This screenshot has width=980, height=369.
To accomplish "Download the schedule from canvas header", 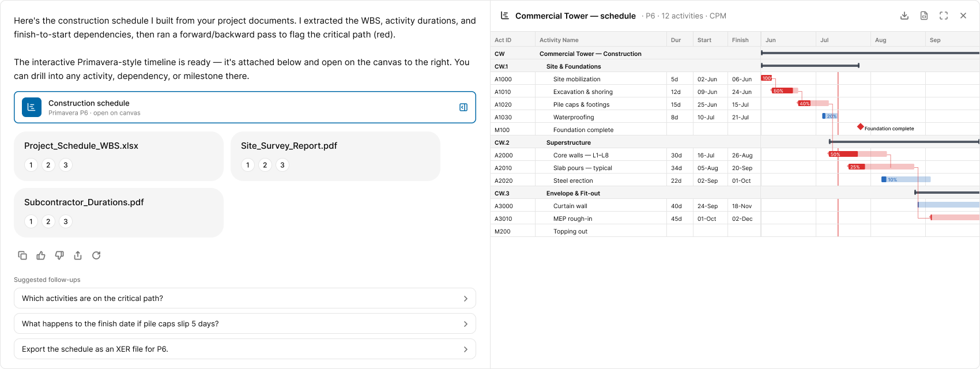I will tap(904, 16).
